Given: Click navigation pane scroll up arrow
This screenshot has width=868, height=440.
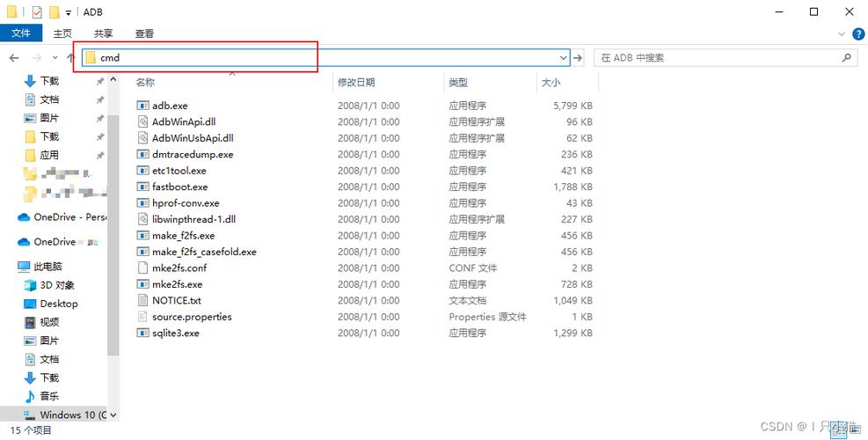Looking at the screenshot, I should 113,80.
